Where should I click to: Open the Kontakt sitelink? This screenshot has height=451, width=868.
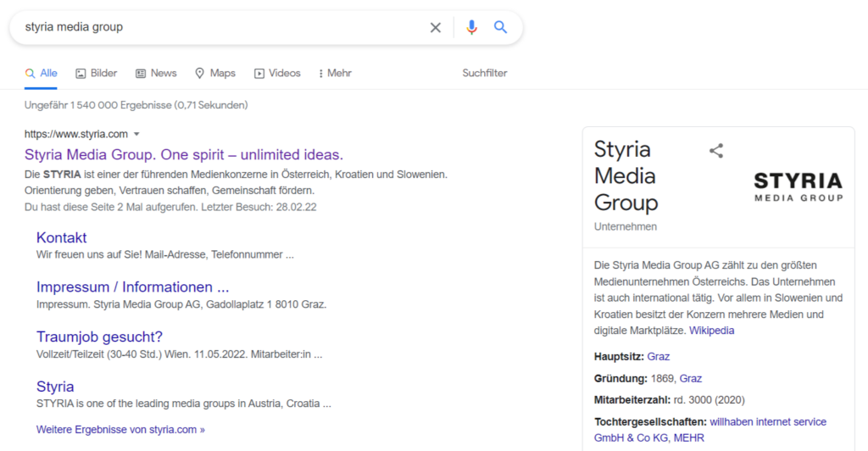tap(61, 237)
